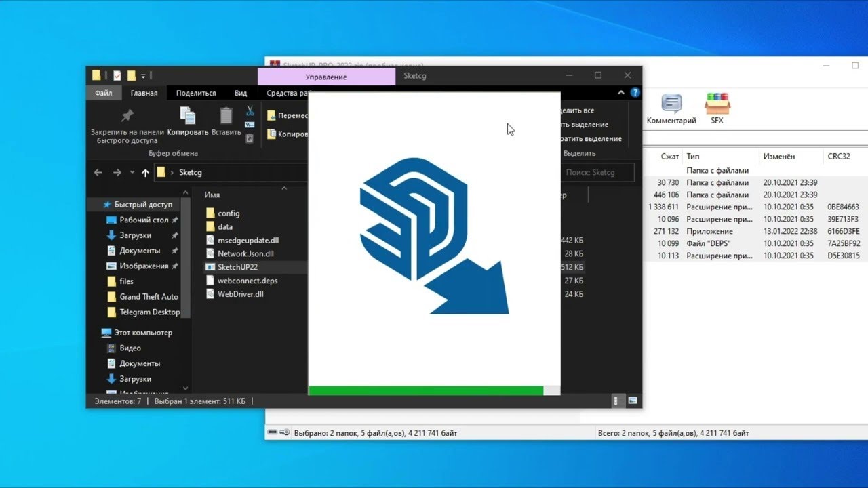Click the scissors Cut icon
This screenshot has width=868, height=488.
click(x=250, y=110)
